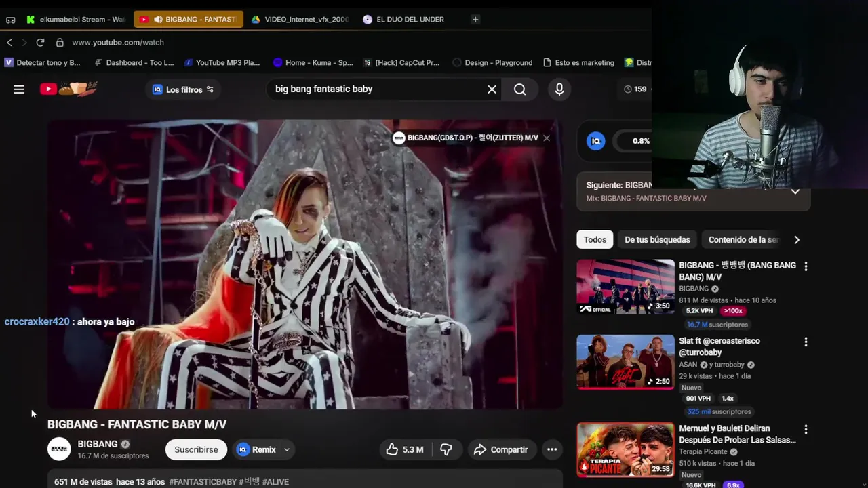The width and height of the screenshot is (868, 488).
Task: Click the blue IQ icon in sidebar
Action: point(596,141)
